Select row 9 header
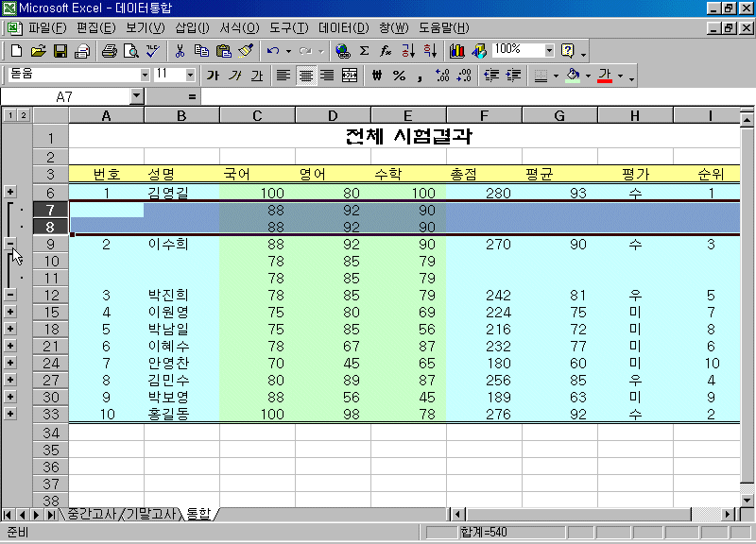756x544 pixels. [x=51, y=244]
